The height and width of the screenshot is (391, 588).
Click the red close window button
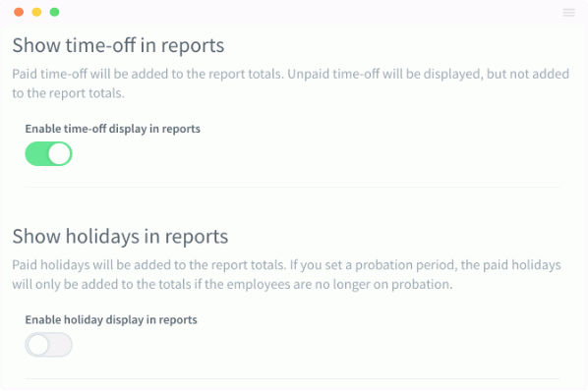[x=19, y=12]
